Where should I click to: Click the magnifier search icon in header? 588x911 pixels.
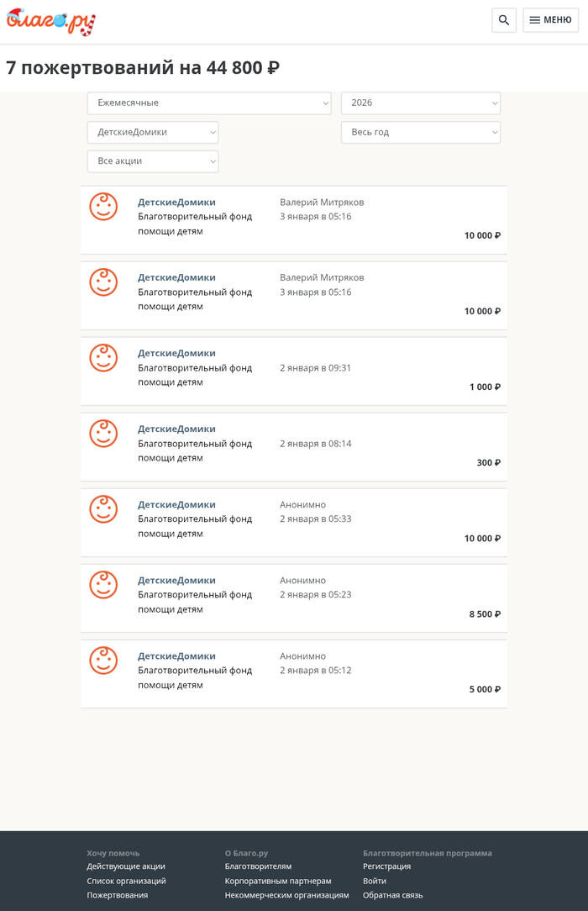click(x=504, y=20)
